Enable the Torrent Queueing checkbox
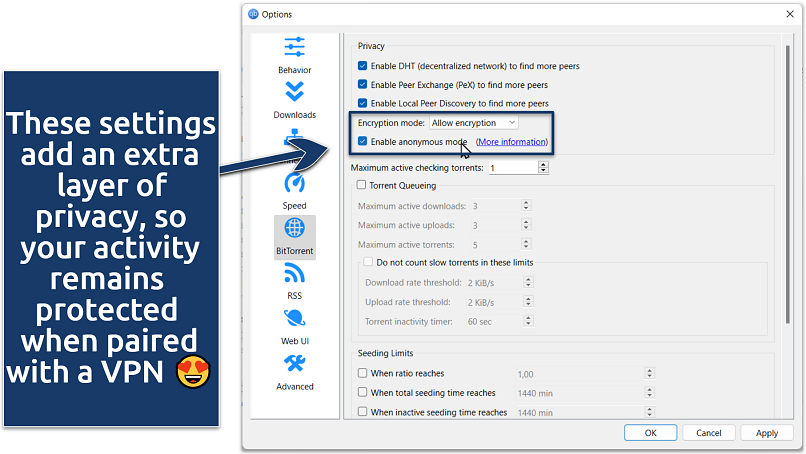The image size is (806, 454). coord(362,185)
